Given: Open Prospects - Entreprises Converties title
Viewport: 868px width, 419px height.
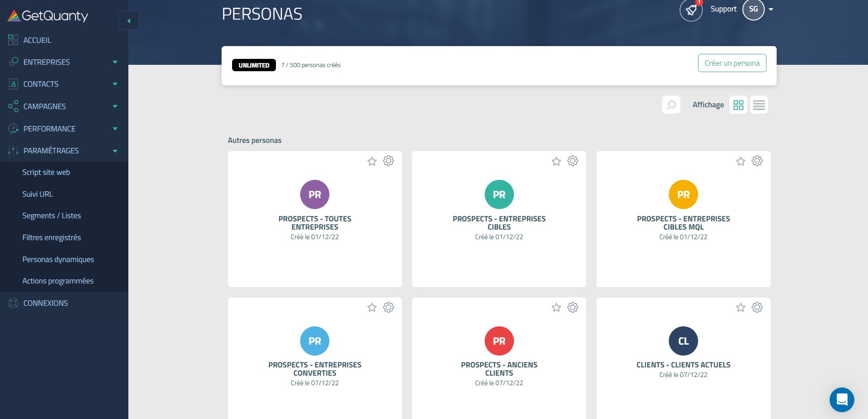Looking at the screenshot, I should click(x=315, y=369).
